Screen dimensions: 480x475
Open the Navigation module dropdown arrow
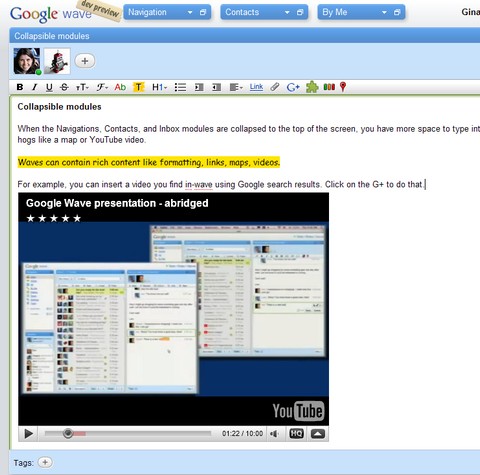coord(190,12)
